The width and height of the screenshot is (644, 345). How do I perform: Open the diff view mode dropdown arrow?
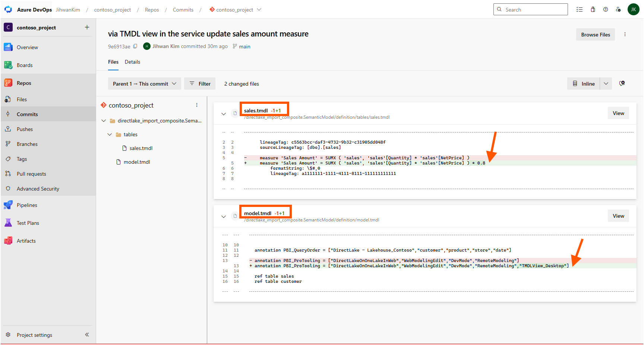pyautogui.click(x=606, y=84)
